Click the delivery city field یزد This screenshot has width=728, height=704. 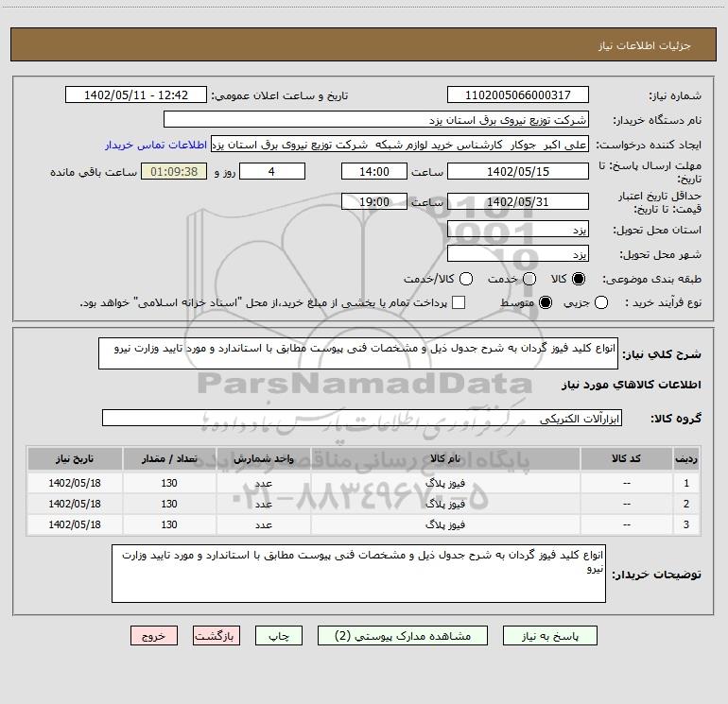click(518, 254)
